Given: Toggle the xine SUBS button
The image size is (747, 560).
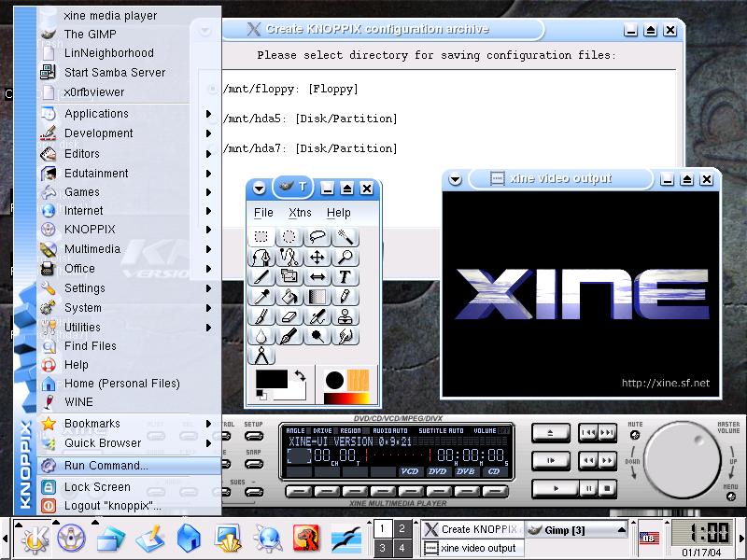Looking at the screenshot, I should (x=253, y=492).
